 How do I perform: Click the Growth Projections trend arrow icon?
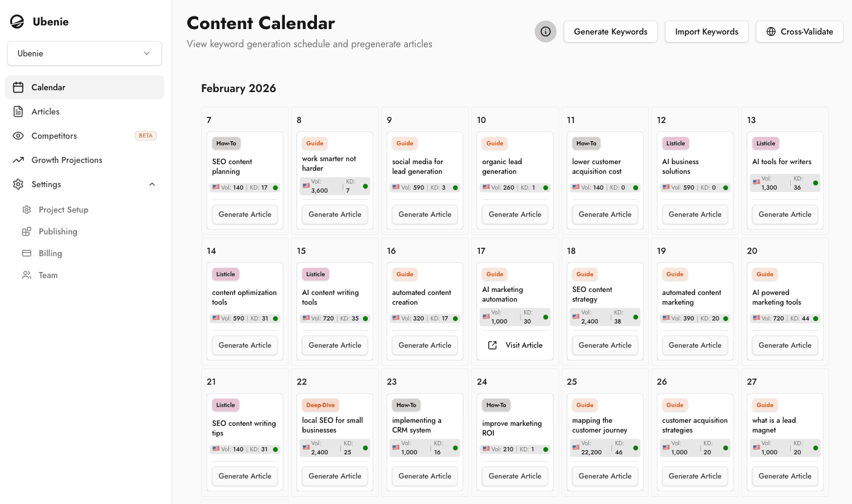[18, 160]
